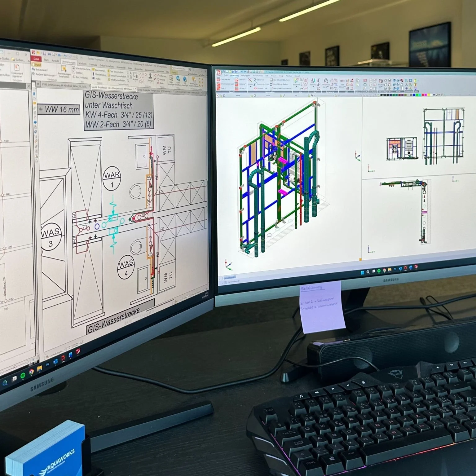Open Spotify from the left taskbar
The height and width of the screenshot is (476, 476).
(23, 376)
